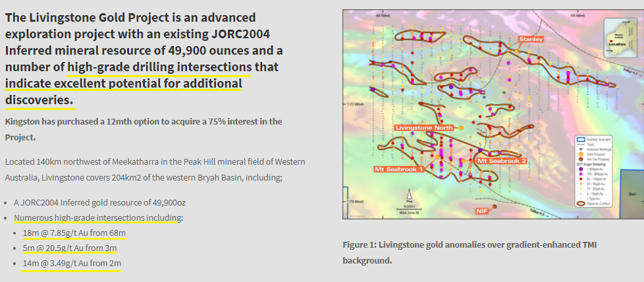Click the Historical Workings legend symbol

[581, 149]
